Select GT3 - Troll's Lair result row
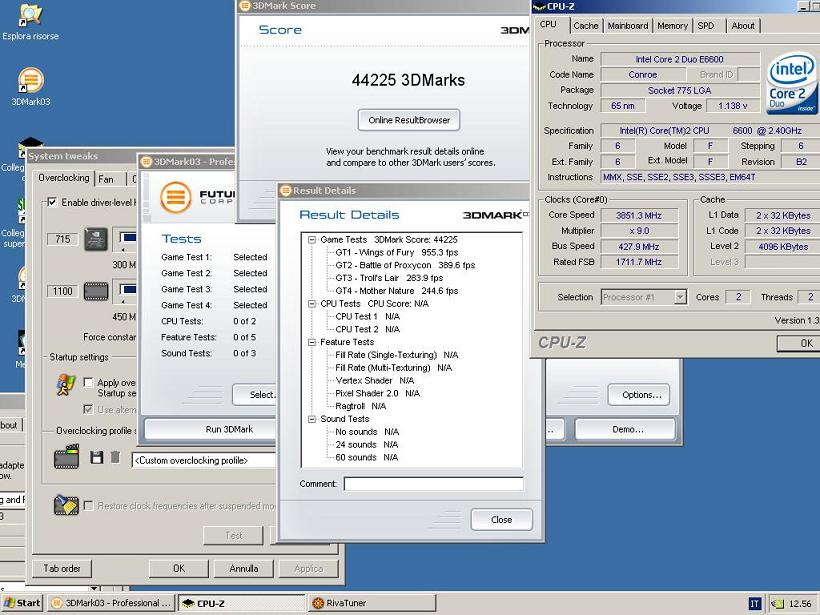 389,278
